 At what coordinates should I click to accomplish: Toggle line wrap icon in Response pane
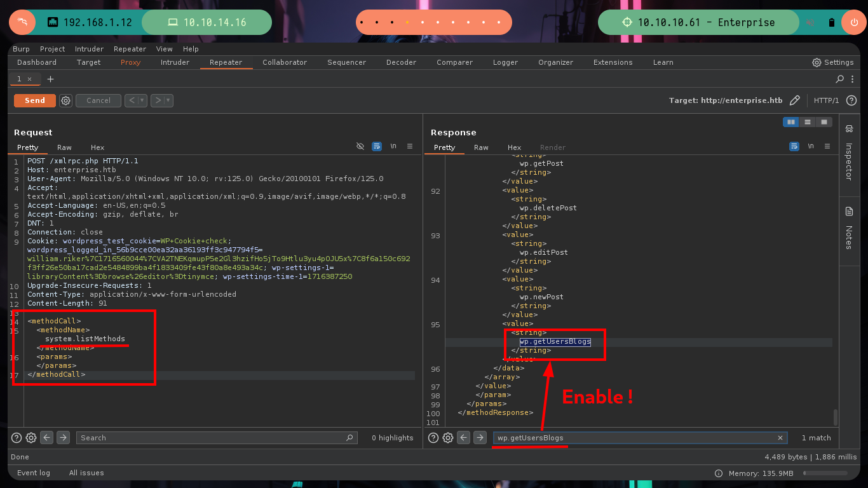pos(794,146)
